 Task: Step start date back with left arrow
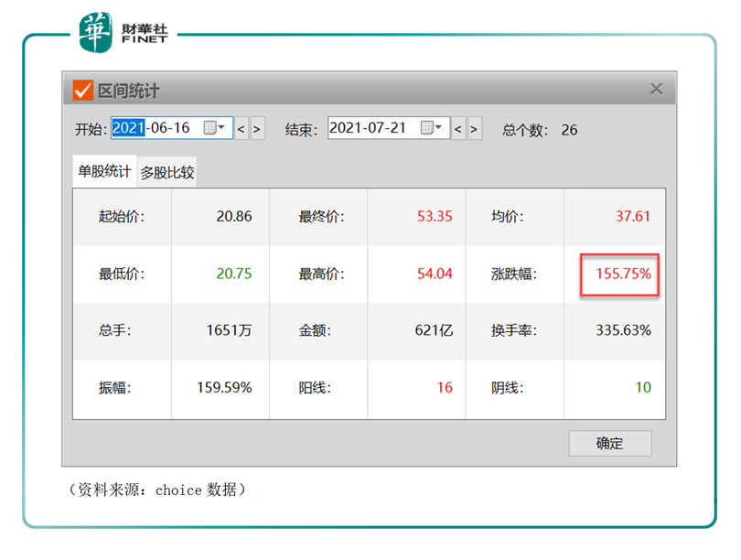coord(242,129)
